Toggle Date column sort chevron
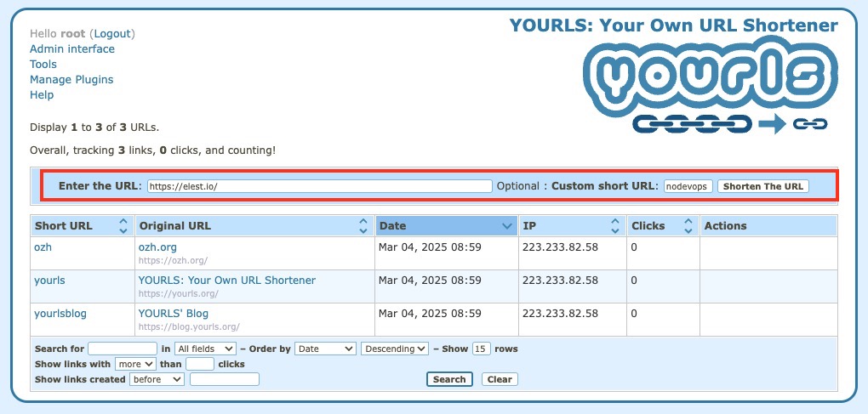The height and width of the screenshot is (414, 868). pyautogui.click(x=506, y=226)
